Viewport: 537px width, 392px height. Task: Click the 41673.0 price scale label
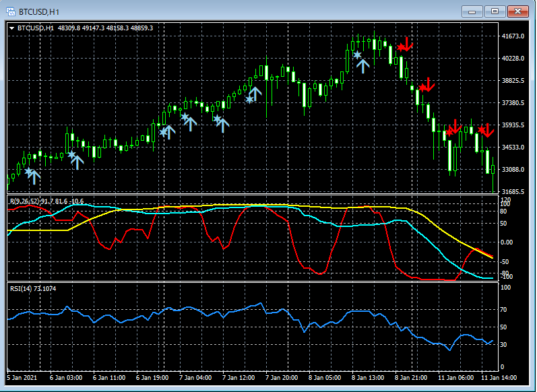pos(513,36)
